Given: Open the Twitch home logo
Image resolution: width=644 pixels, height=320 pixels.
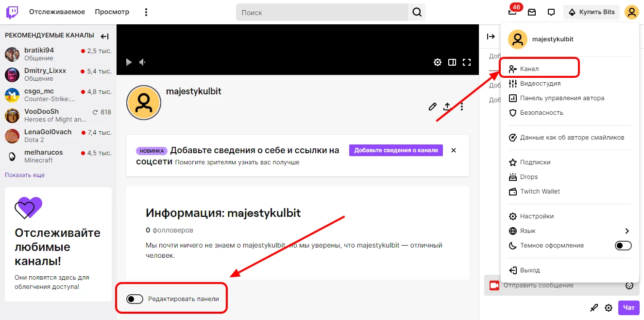Looking at the screenshot, I should tap(12, 12).
